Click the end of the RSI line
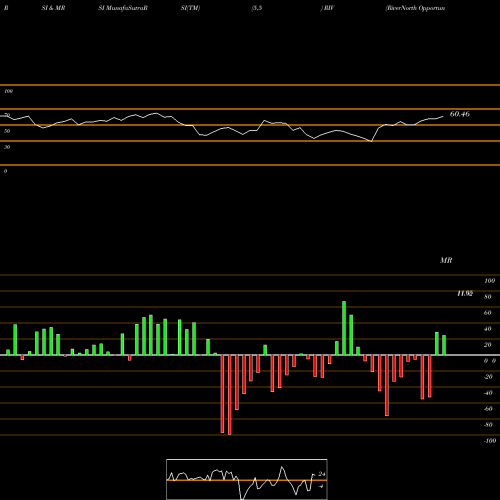 click(x=443, y=116)
